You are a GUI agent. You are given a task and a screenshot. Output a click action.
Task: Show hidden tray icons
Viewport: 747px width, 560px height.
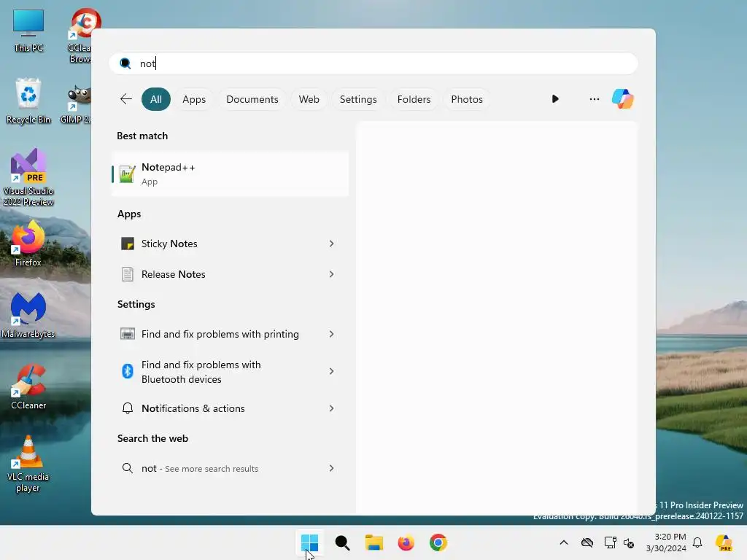pyautogui.click(x=564, y=542)
